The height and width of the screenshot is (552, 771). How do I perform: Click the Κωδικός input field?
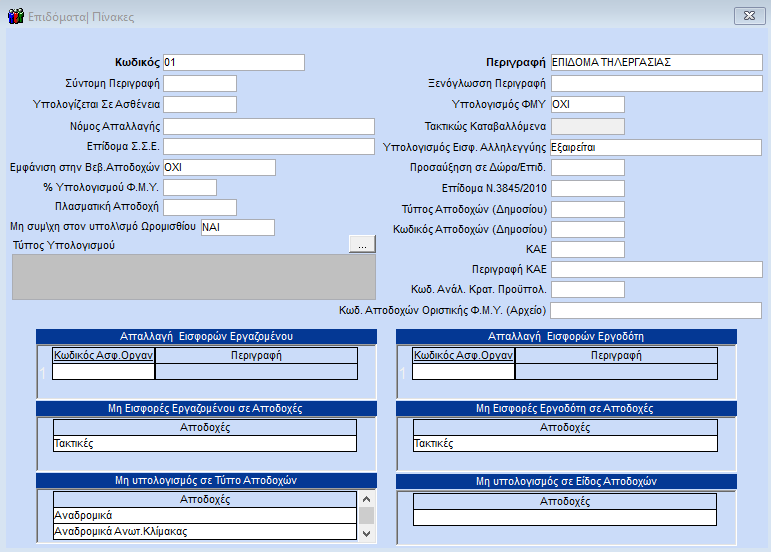coord(233,63)
